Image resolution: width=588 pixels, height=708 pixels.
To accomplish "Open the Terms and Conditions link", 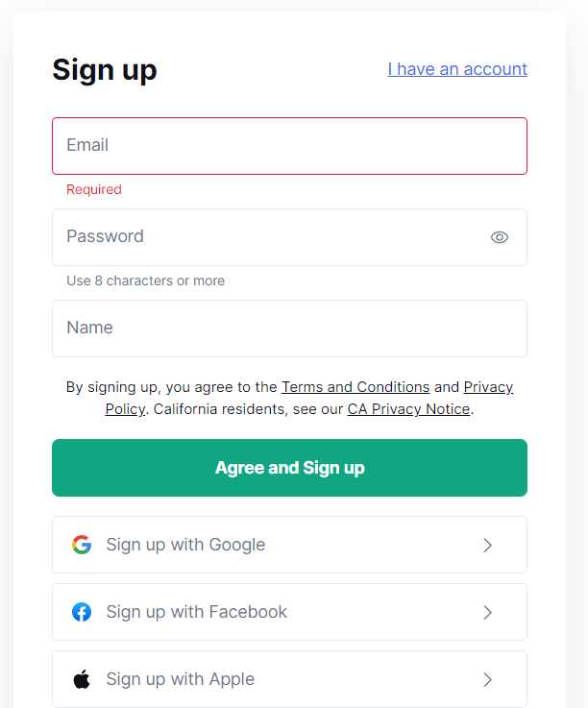I will tap(355, 387).
